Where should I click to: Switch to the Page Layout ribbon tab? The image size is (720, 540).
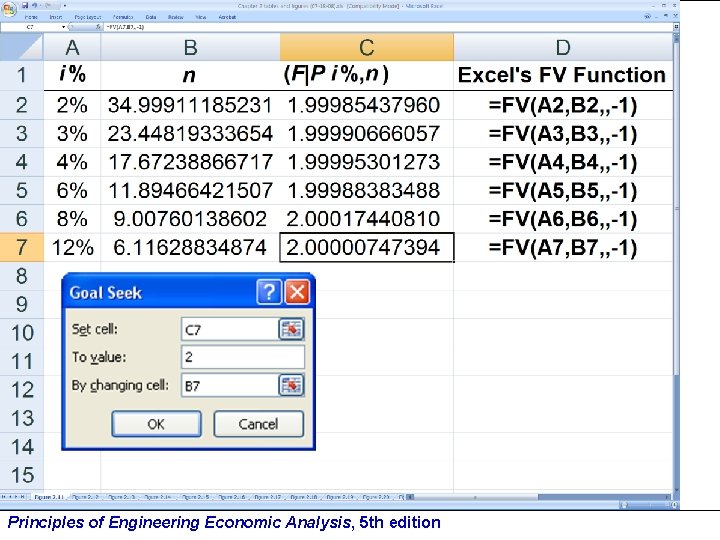pos(87,17)
